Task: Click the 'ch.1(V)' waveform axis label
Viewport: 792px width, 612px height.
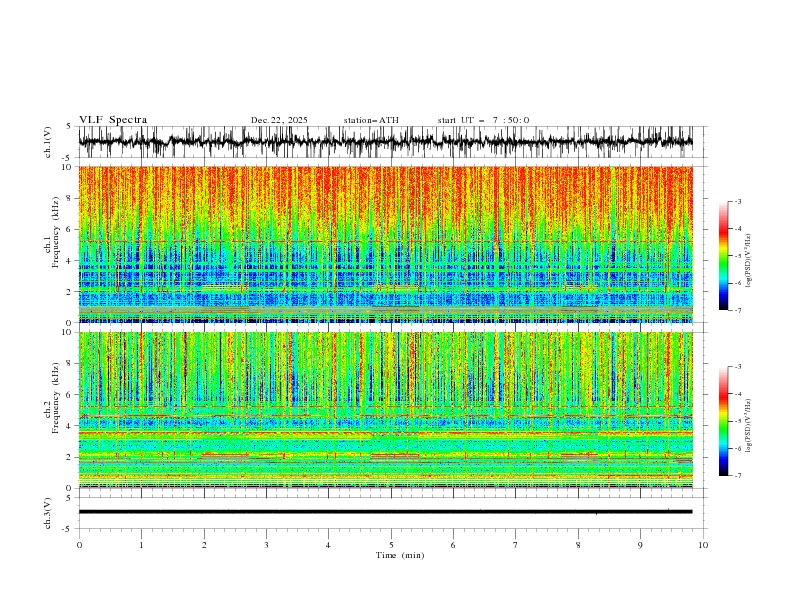Action: coord(48,142)
